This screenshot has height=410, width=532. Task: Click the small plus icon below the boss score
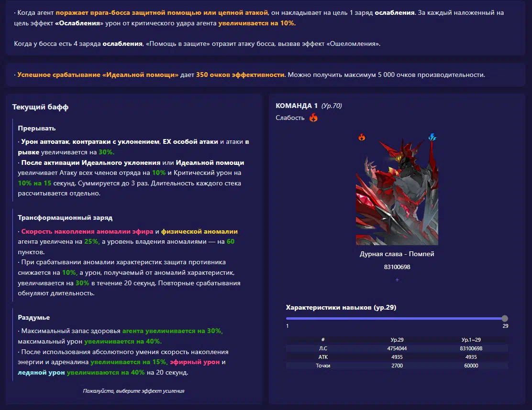(x=397, y=280)
